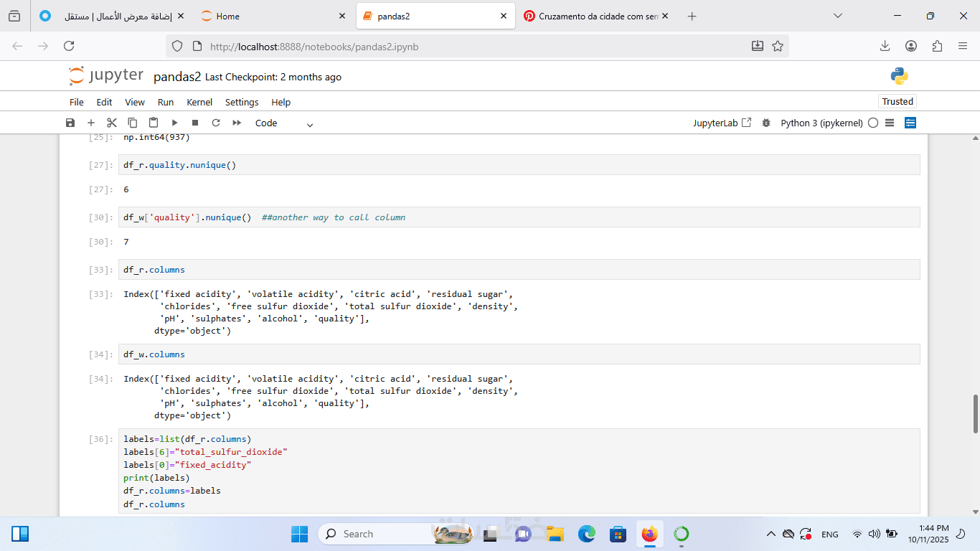Open the Kernel menu

pyautogui.click(x=199, y=102)
